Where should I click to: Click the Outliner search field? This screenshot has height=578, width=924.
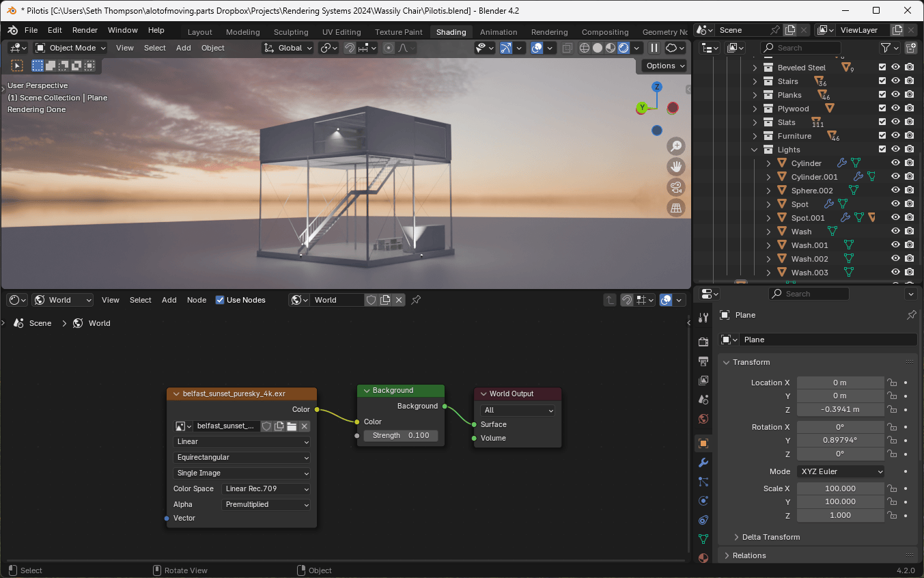(x=800, y=48)
